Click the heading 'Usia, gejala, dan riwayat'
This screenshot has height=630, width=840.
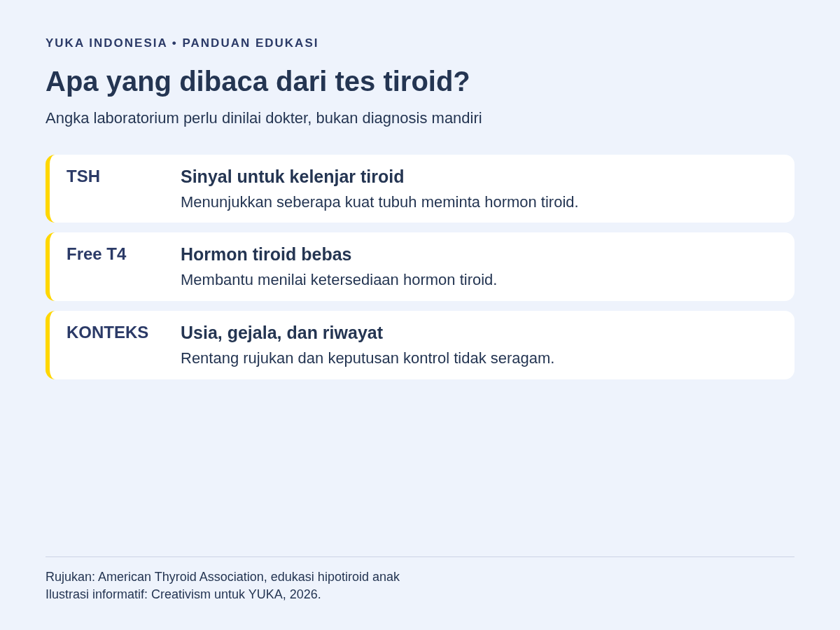pos(281,332)
